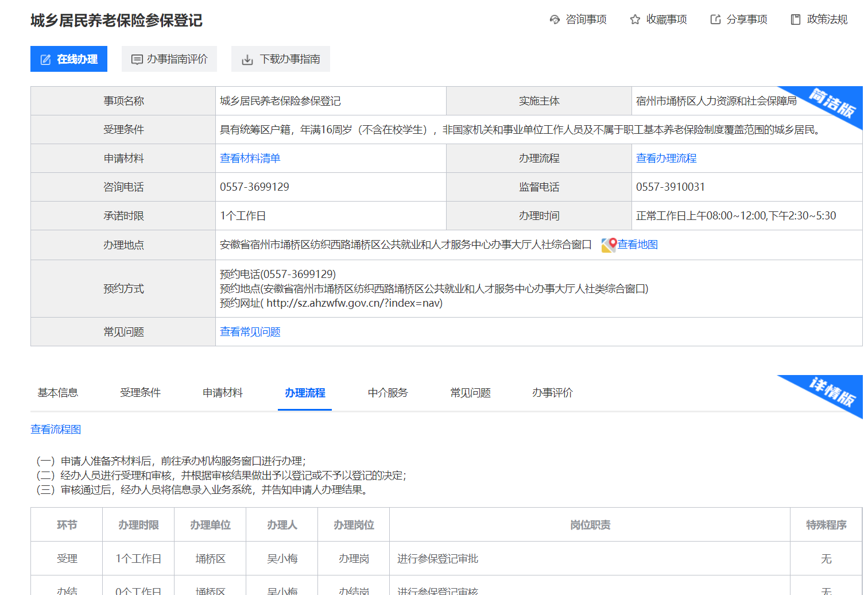Click the 简洁版 corner ribbon
This screenshot has height=595, width=868.
tap(834, 104)
